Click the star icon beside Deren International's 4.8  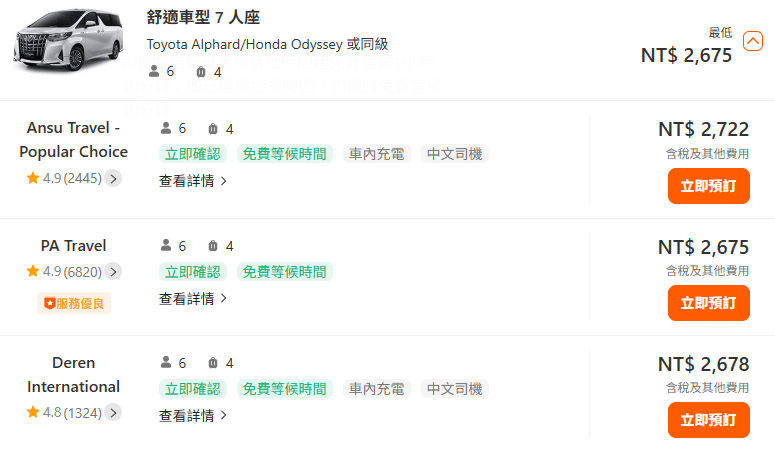[33, 412]
